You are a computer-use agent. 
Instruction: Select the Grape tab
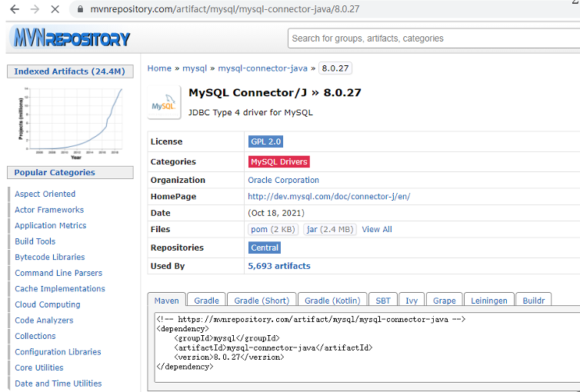pyautogui.click(x=445, y=301)
